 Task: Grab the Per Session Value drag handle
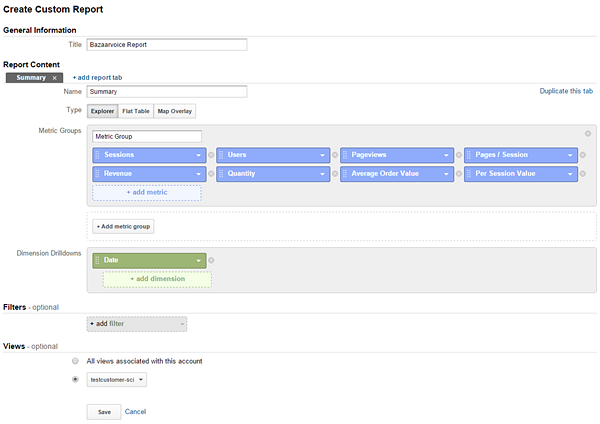469,174
